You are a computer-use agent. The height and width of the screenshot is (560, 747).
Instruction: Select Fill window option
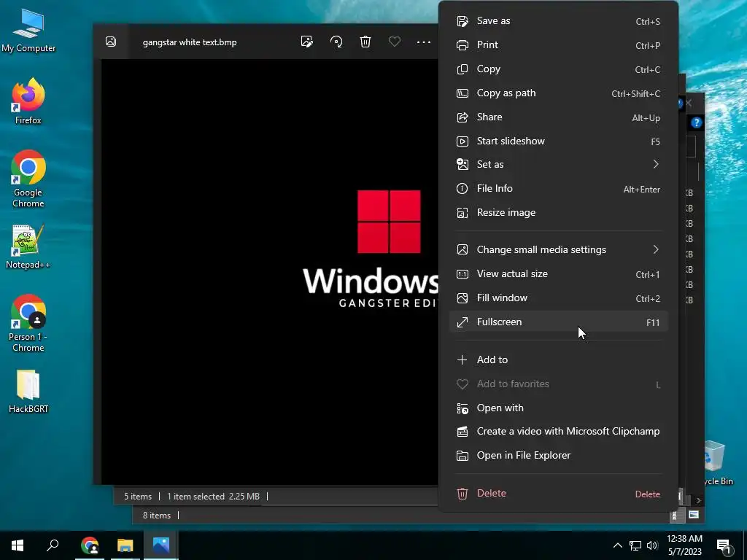pyautogui.click(x=558, y=298)
